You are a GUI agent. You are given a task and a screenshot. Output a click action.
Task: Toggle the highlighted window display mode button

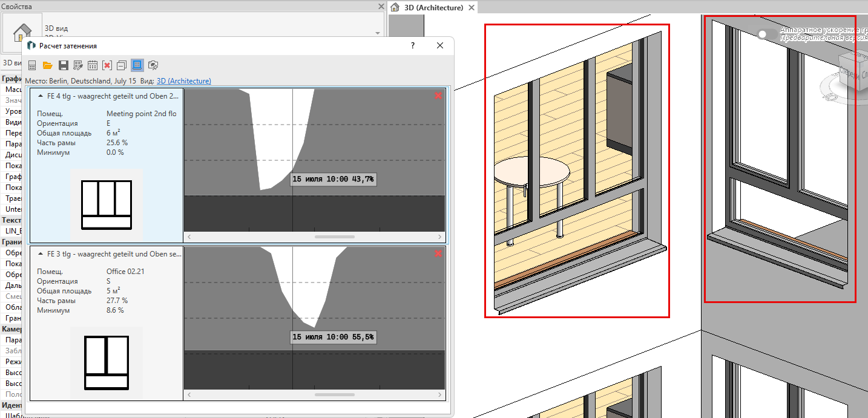pos(137,65)
